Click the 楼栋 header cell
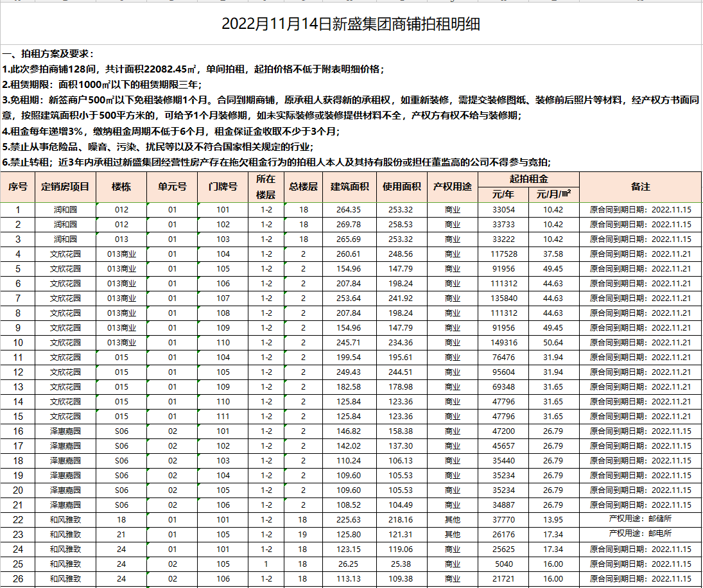Image resolution: width=703 pixels, height=588 pixels. click(x=121, y=187)
